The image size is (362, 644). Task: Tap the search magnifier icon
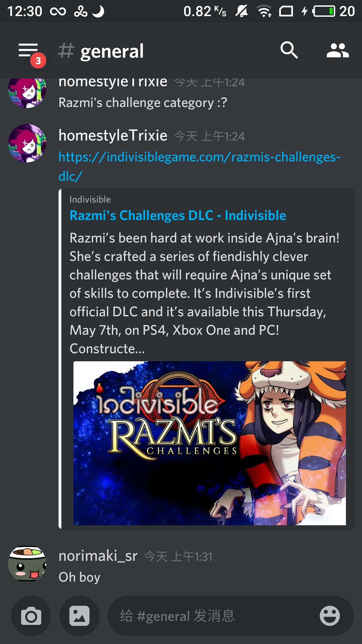(x=289, y=50)
